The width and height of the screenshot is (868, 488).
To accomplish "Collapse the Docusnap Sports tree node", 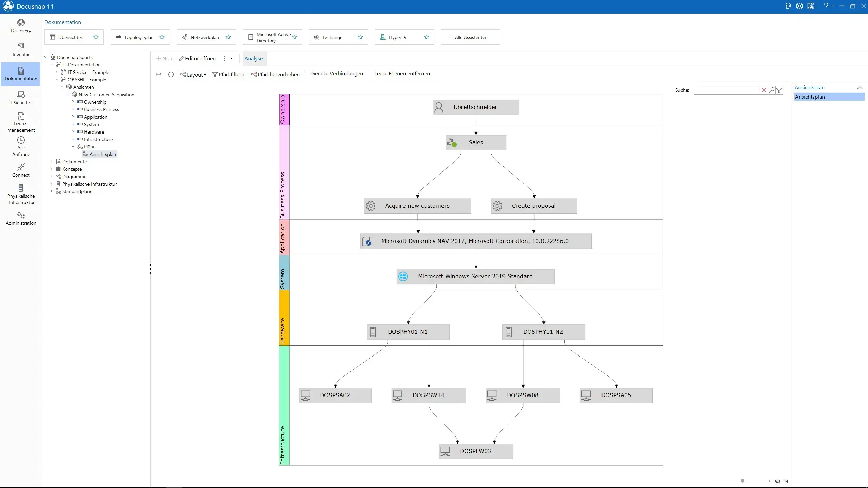I will pyautogui.click(x=46, y=57).
